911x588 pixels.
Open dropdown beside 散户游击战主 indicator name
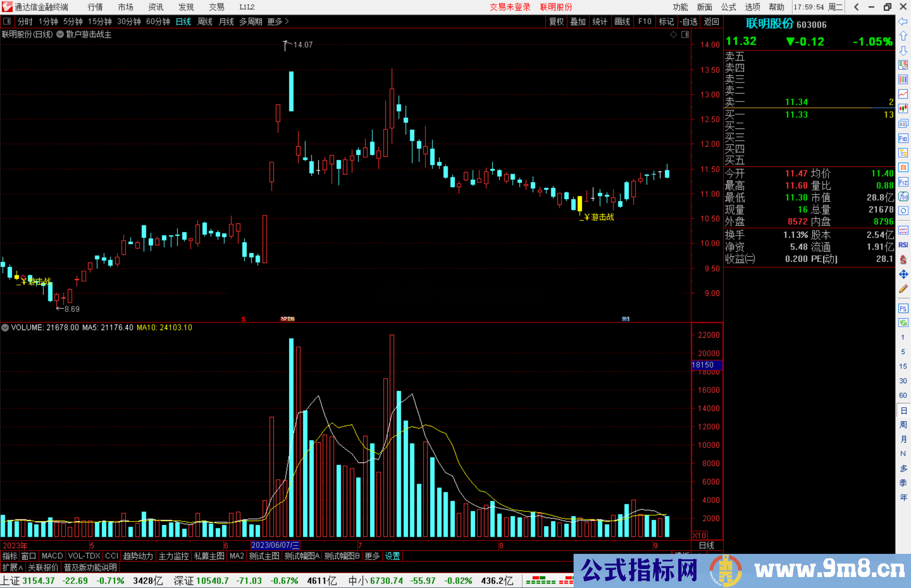click(x=60, y=35)
